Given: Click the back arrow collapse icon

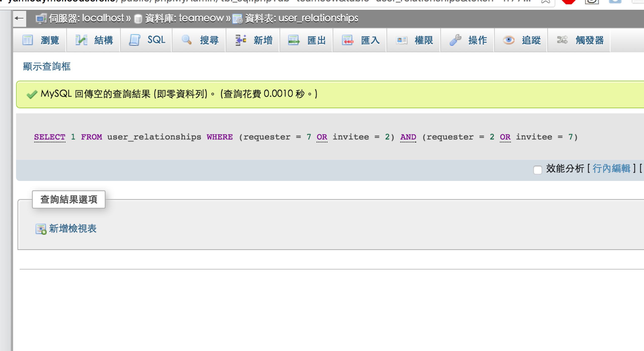Looking at the screenshot, I should 19,18.
